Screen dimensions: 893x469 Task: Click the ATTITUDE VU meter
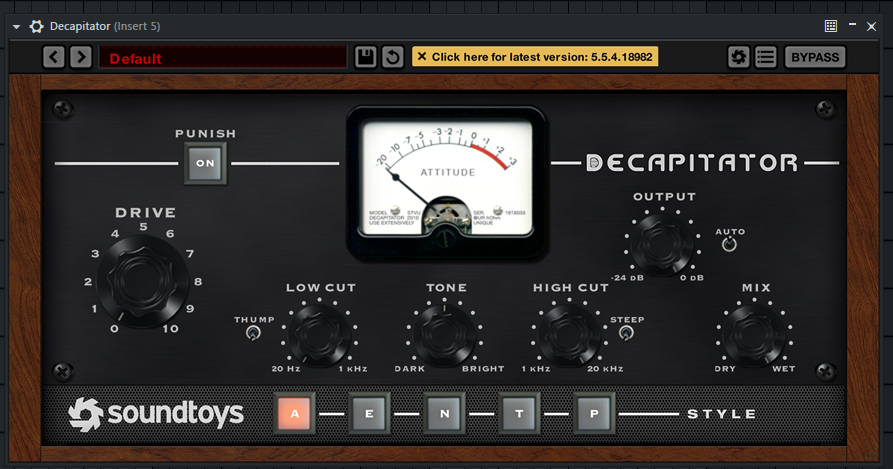(x=447, y=183)
